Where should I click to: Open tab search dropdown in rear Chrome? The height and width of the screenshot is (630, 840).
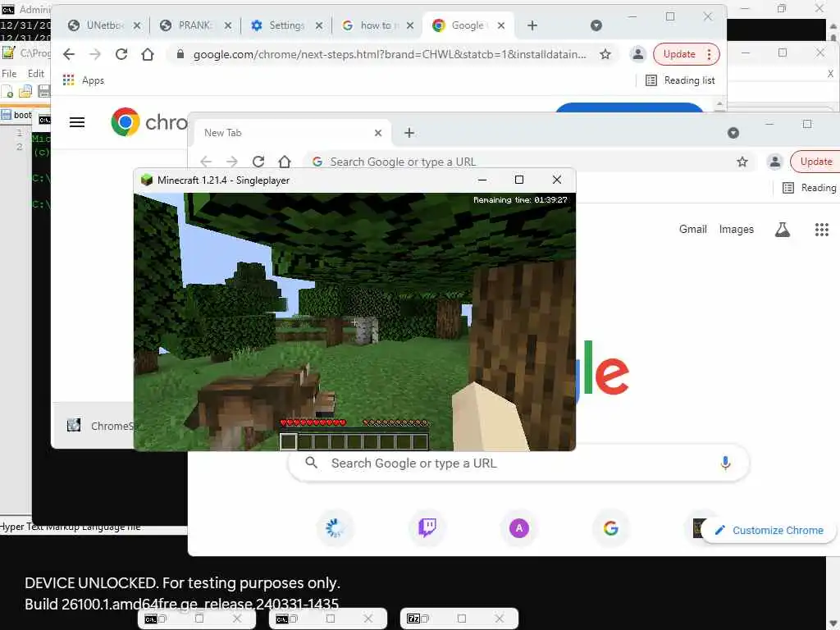click(x=596, y=25)
